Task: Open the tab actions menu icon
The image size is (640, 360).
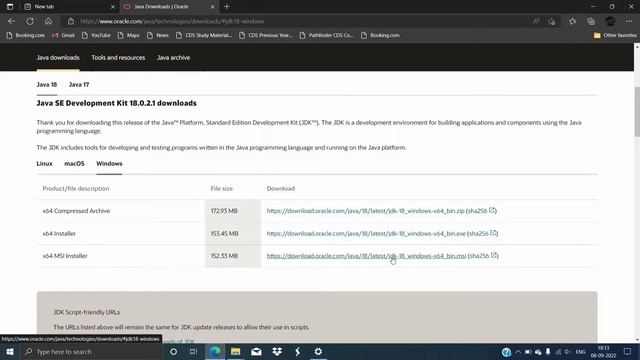Action: [10, 7]
